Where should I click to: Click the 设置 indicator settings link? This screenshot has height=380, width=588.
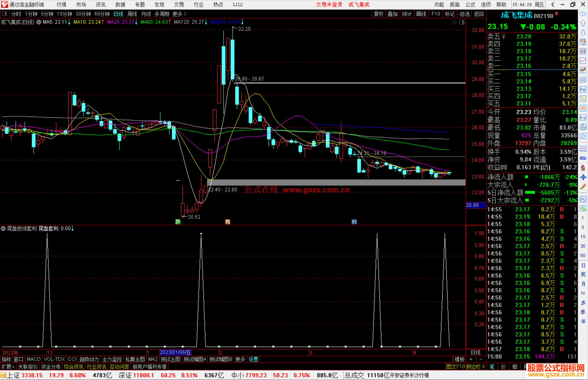pyautogui.click(x=253, y=359)
